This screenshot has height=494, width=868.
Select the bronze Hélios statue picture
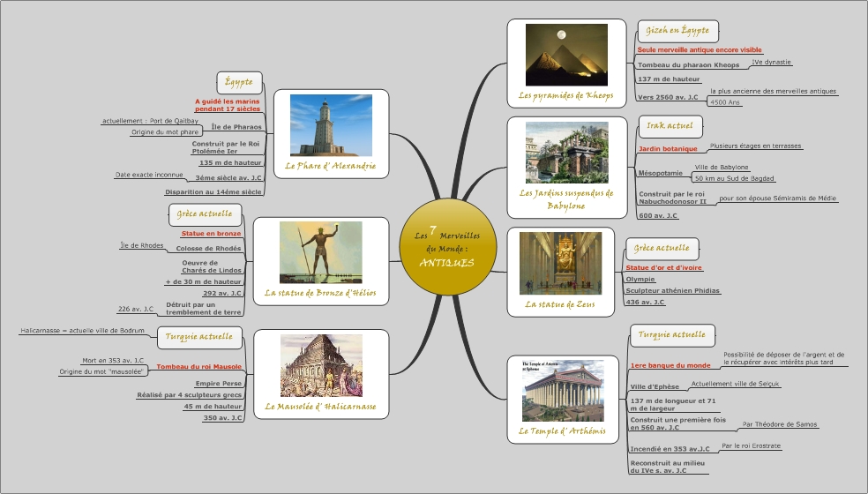click(320, 252)
